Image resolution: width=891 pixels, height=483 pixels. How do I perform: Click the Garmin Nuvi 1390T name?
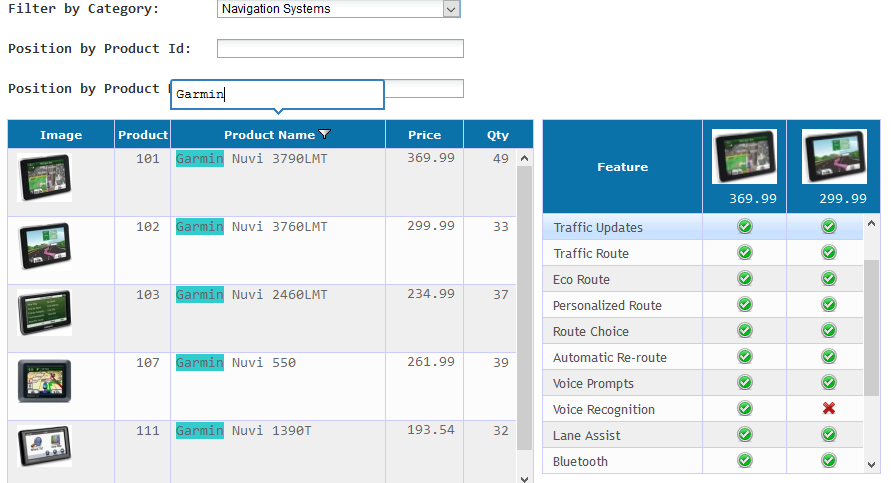tap(243, 431)
